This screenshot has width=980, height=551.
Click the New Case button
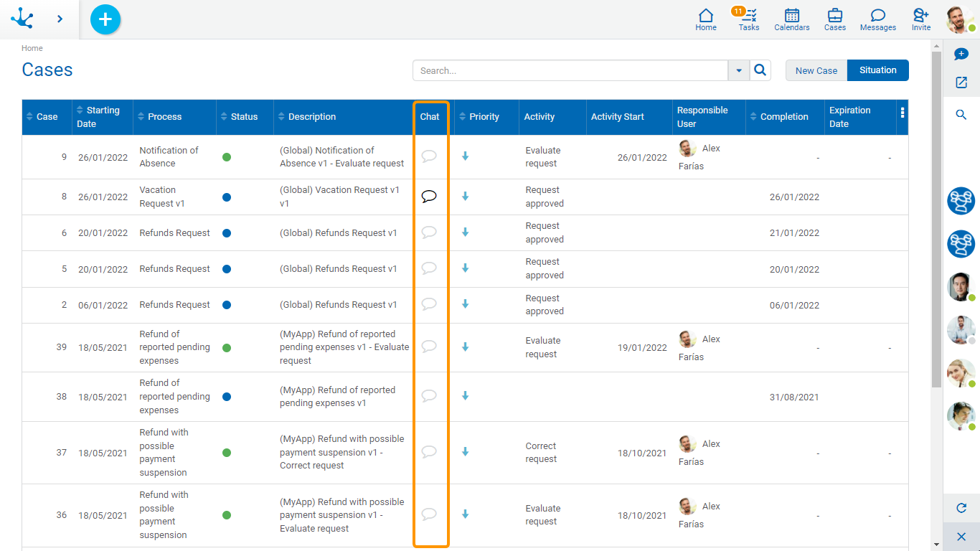tap(816, 70)
